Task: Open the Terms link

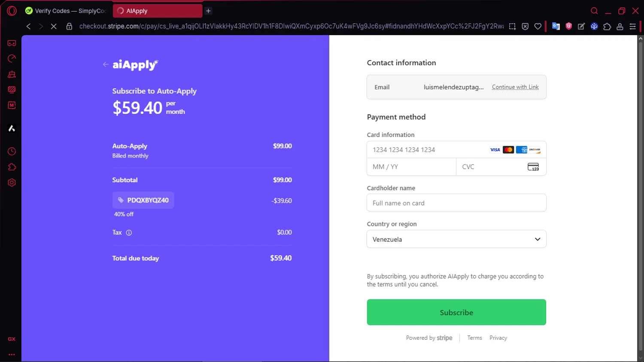Action: [x=474, y=338]
